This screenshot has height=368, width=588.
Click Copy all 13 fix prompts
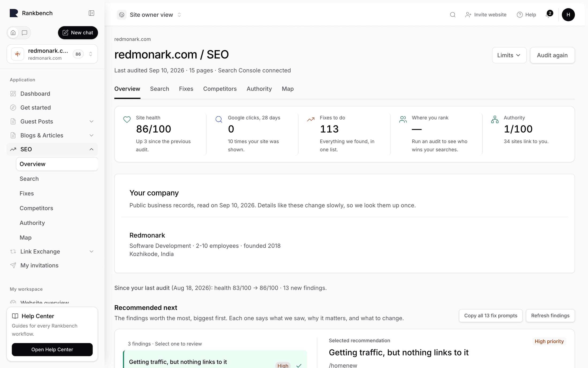[491, 316]
